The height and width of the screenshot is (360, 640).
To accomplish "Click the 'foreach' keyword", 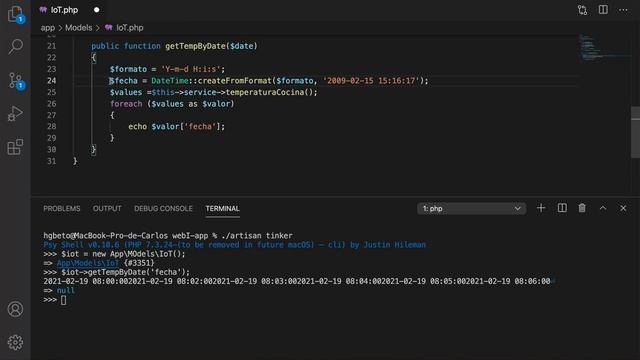I will [x=126, y=104].
